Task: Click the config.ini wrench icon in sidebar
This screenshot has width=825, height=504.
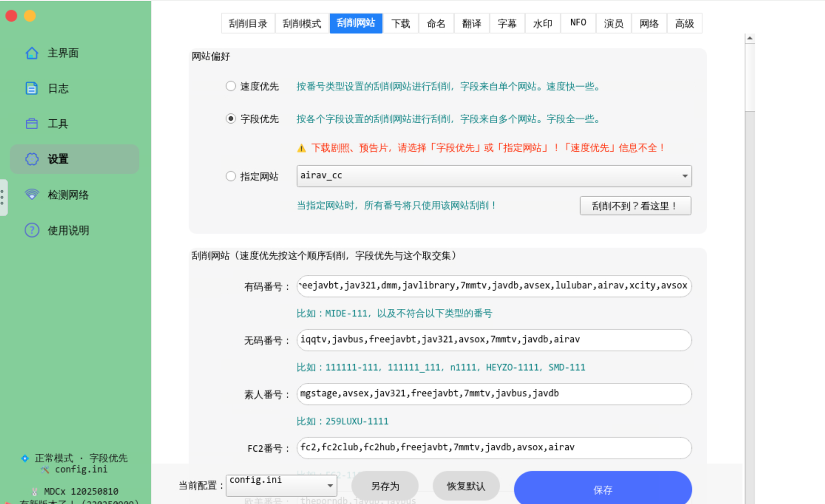Action: [x=45, y=470]
